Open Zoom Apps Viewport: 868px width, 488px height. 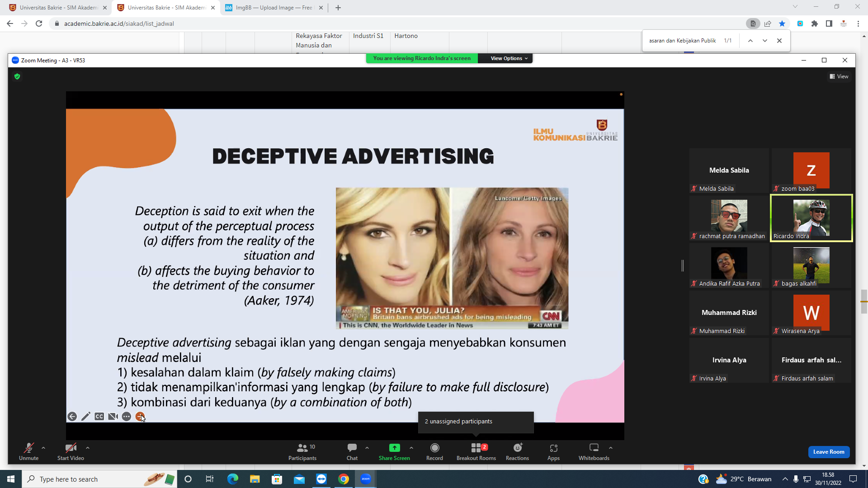[553, 451]
